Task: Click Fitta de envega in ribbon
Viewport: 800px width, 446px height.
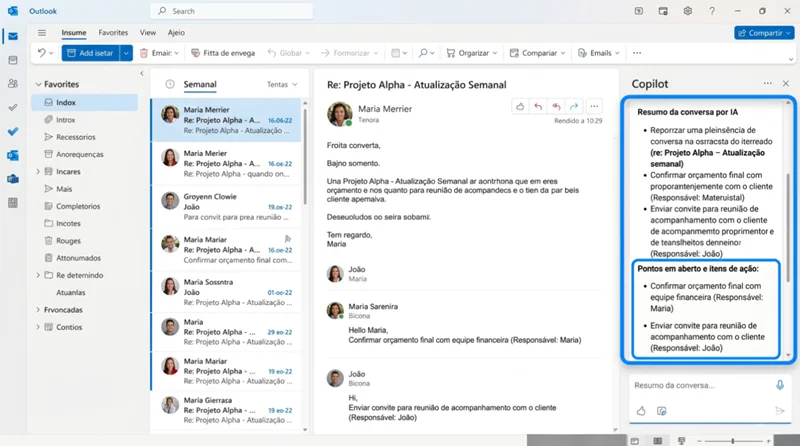Action: click(x=223, y=53)
